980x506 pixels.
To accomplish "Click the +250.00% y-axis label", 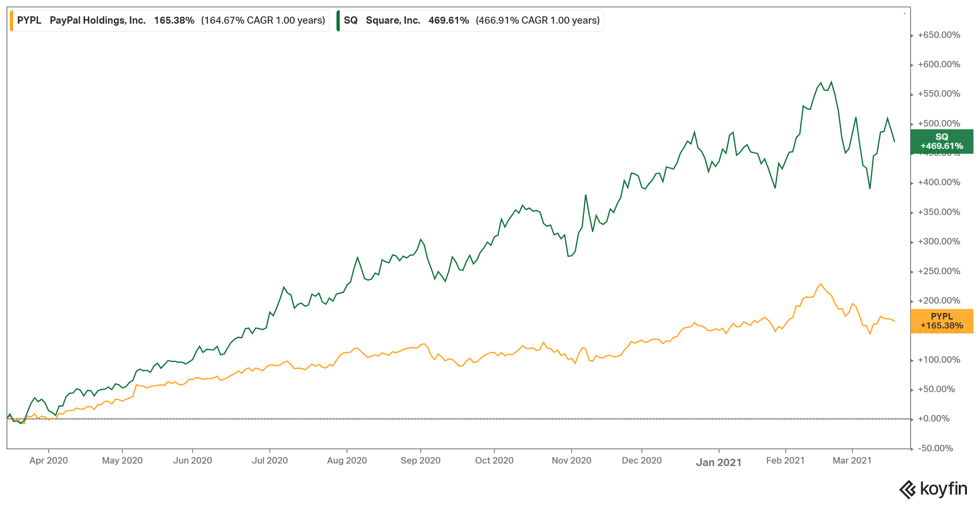I will pos(939,271).
